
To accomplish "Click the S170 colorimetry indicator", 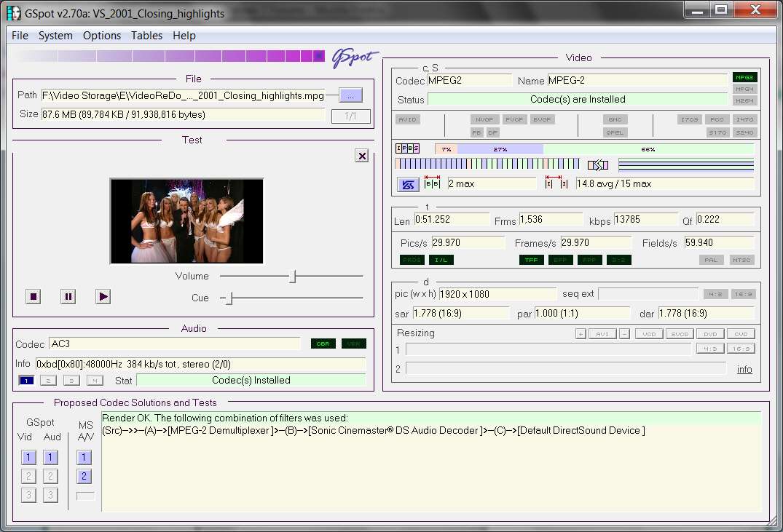I will pyautogui.click(x=717, y=132).
